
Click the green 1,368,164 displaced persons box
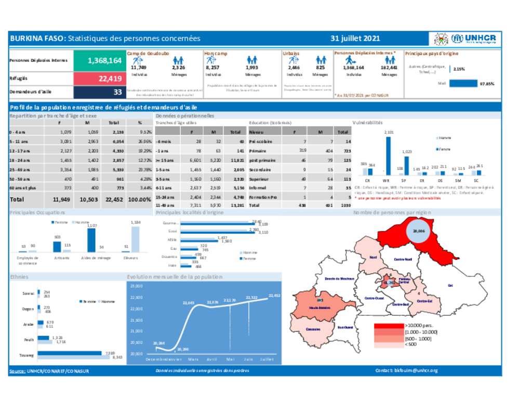(x=100, y=61)
